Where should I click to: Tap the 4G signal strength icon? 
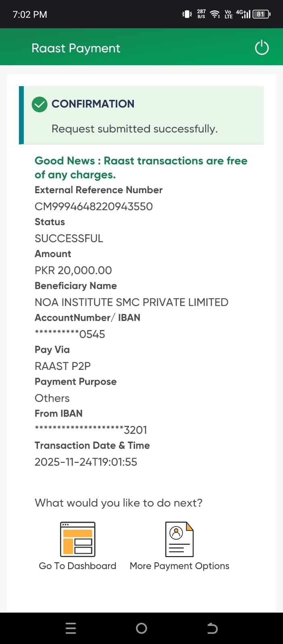[243, 14]
